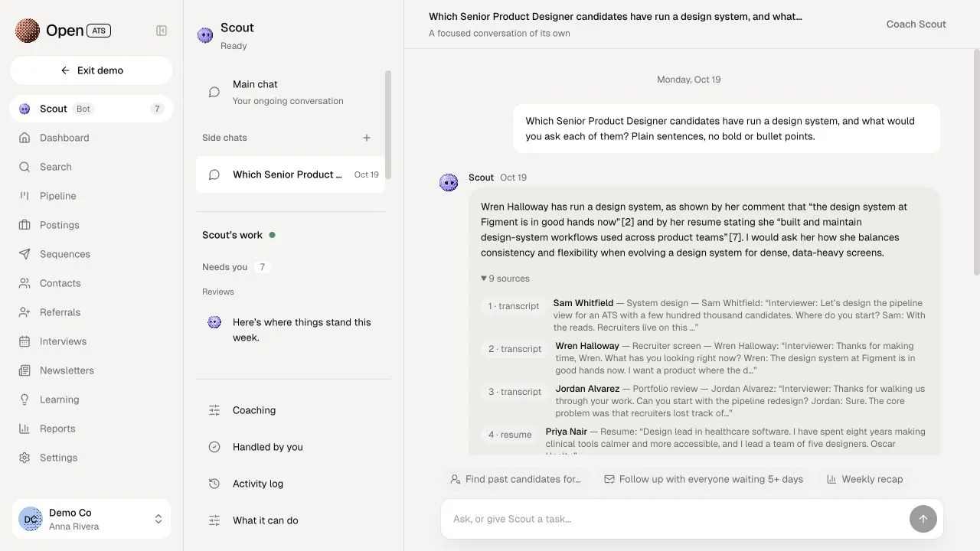The image size is (980, 551).
Task: Open the Senior Product side chat
Action: 290,174
